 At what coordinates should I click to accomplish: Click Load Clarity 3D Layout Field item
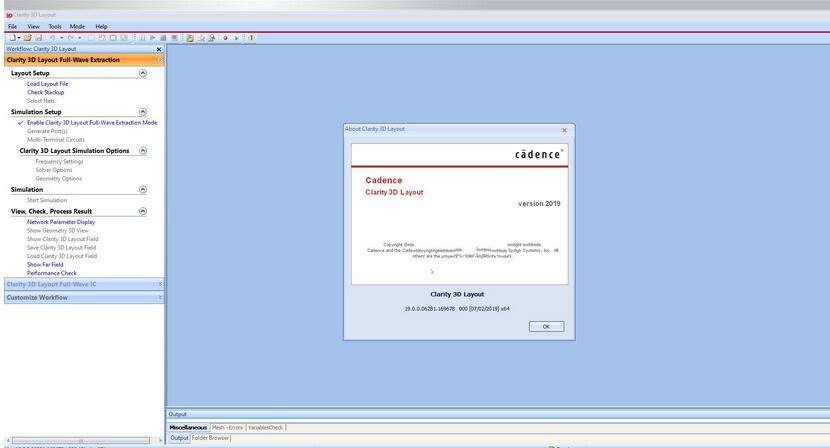pyautogui.click(x=62, y=256)
